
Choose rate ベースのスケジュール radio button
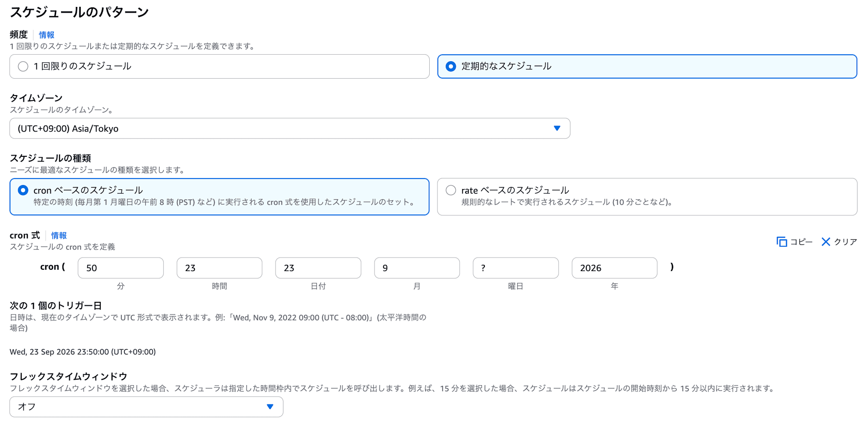click(x=450, y=190)
